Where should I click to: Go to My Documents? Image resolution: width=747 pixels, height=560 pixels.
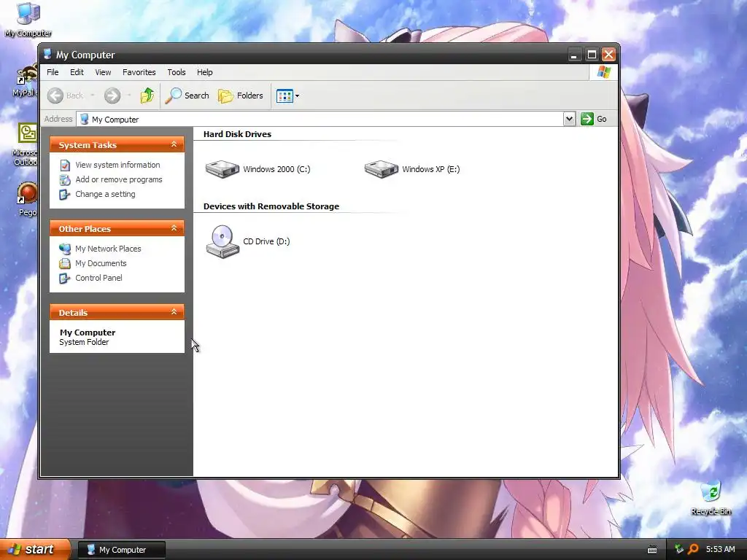pos(101,263)
